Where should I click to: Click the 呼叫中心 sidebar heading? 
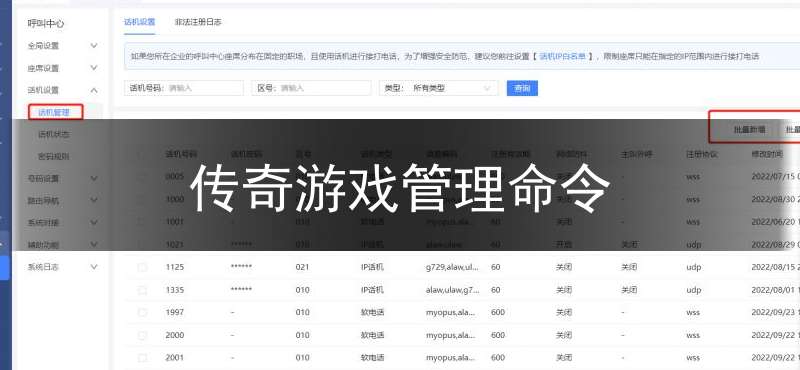(46, 23)
